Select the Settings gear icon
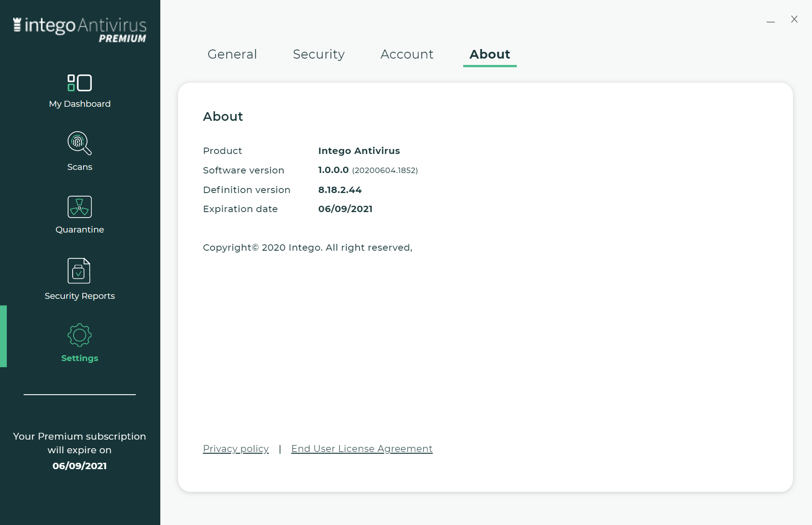812x525 pixels. (79, 335)
